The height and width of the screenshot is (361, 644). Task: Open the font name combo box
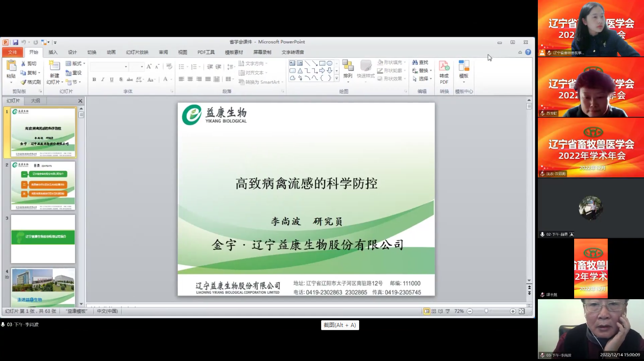click(109, 67)
